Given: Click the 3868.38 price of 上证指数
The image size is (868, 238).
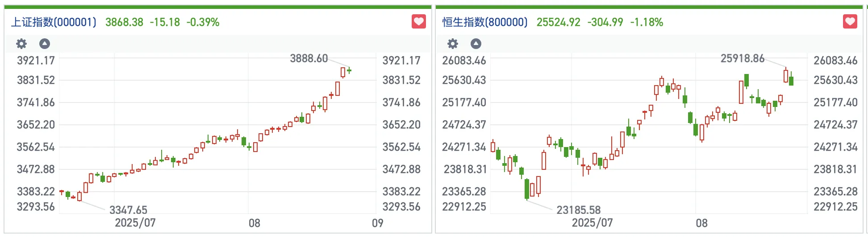Looking at the screenshot, I should (x=124, y=22).
